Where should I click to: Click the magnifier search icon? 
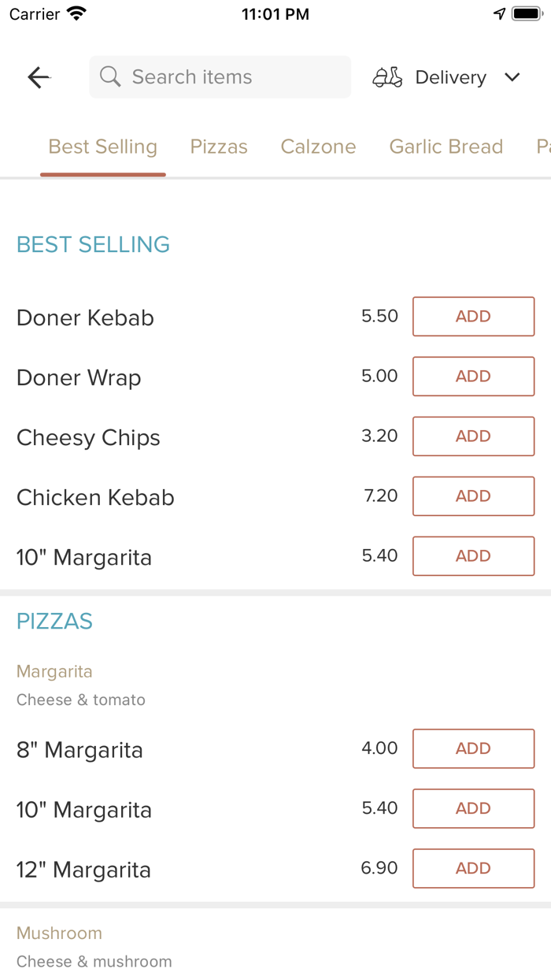coord(109,76)
